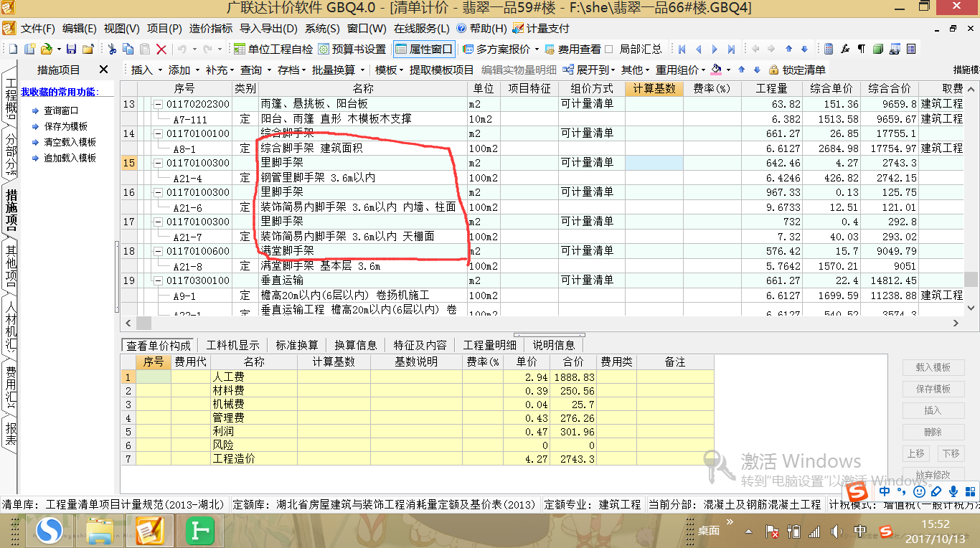
Task: Collapse row 15 tree node 01170100300
Action: click(x=159, y=163)
